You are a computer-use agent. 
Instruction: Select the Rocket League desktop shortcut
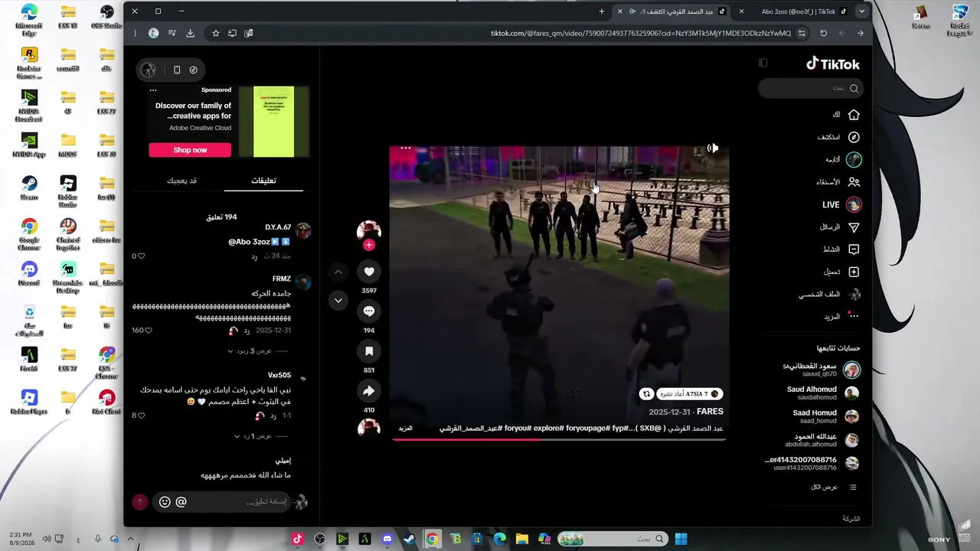tap(959, 21)
